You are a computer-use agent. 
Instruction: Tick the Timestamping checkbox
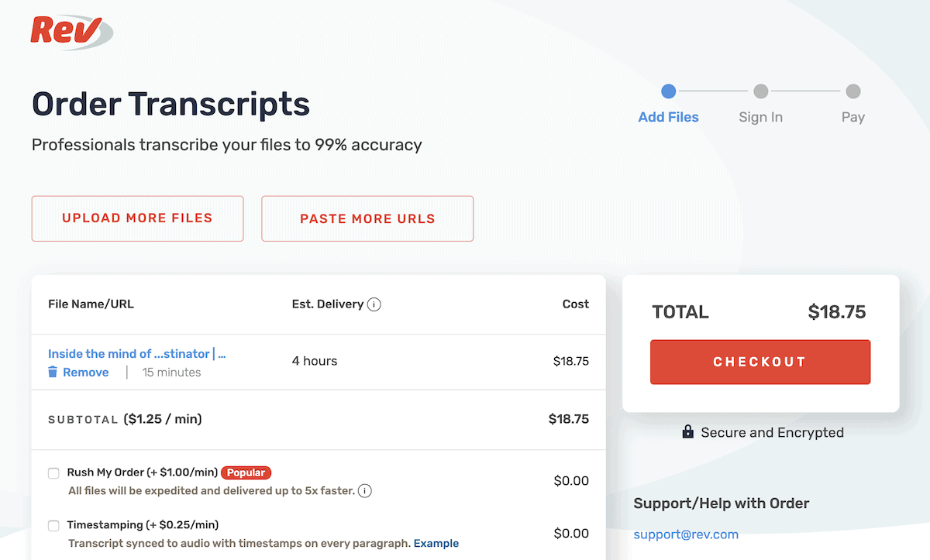53,526
